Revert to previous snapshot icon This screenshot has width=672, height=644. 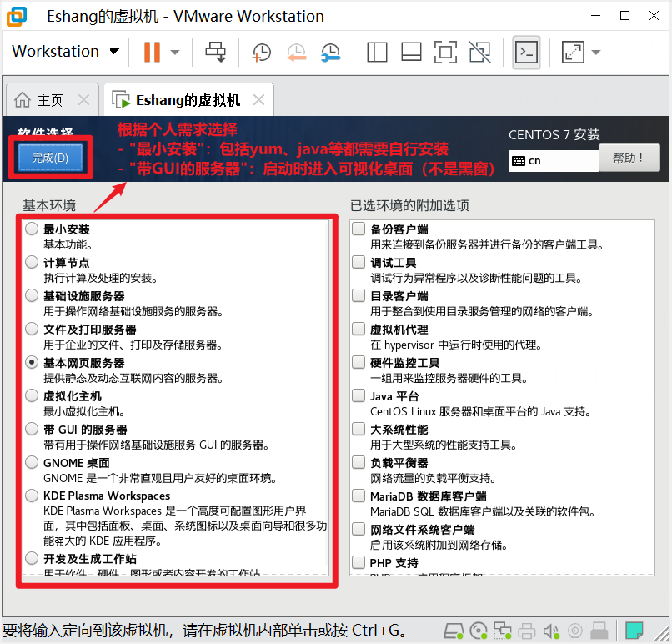(x=297, y=53)
